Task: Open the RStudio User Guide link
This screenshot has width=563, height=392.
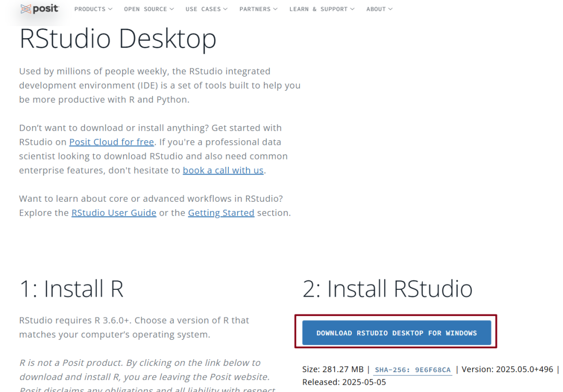Action: [x=114, y=213]
